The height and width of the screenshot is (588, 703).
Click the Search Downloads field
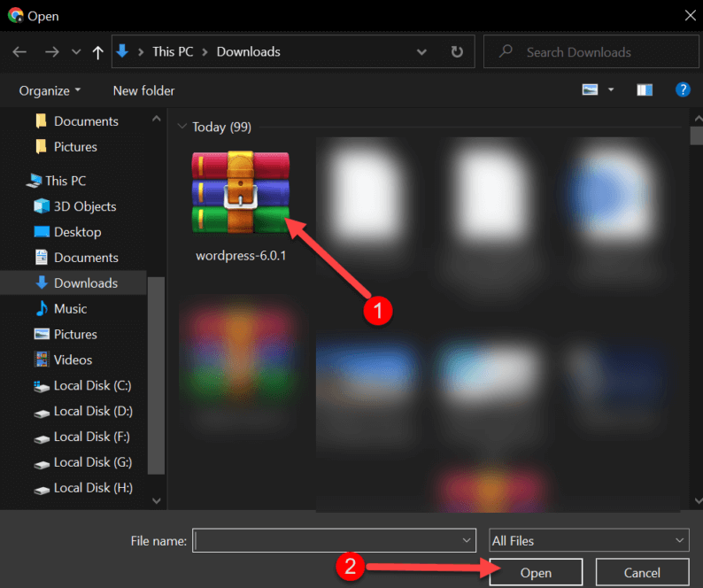(x=591, y=52)
